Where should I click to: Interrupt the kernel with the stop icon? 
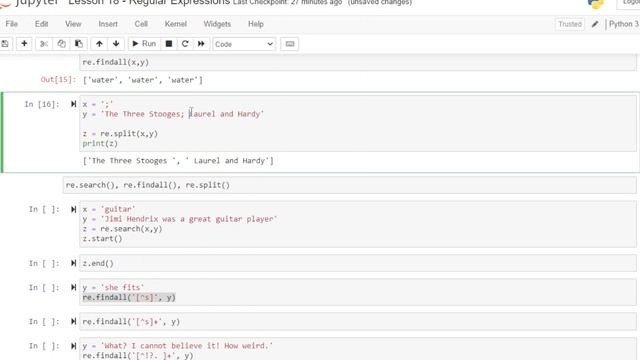pos(169,44)
